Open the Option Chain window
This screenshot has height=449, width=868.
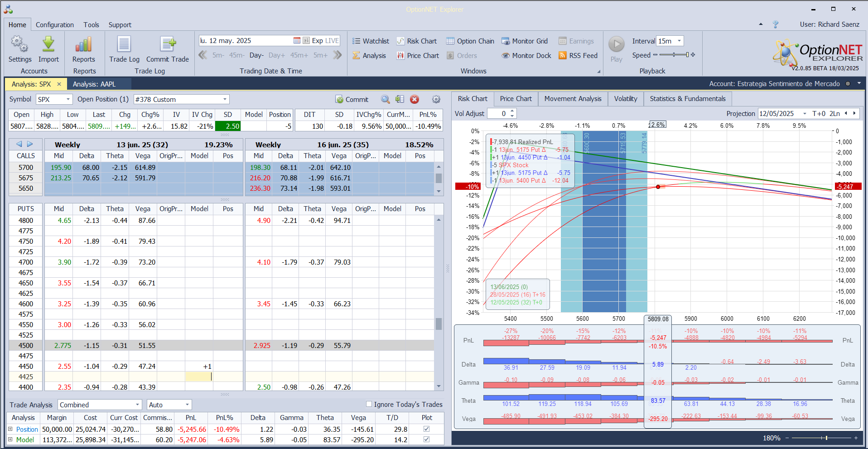click(470, 41)
